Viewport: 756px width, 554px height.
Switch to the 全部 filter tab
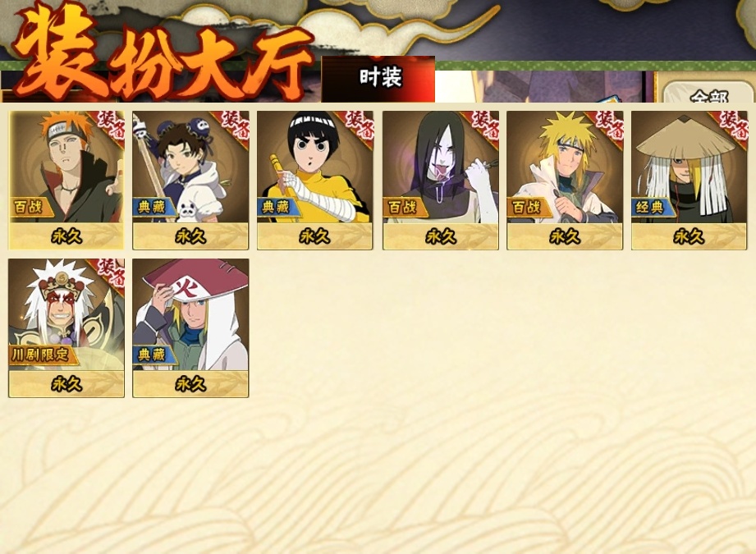pos(708,93)
